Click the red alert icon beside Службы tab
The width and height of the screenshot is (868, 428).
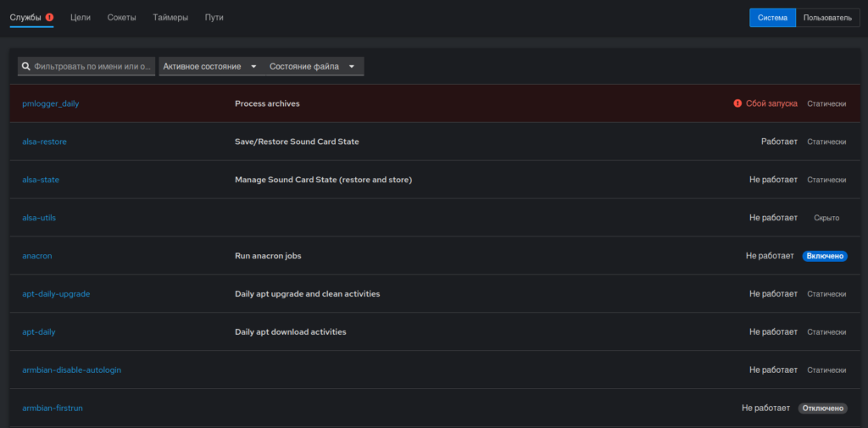pos(50,17)
